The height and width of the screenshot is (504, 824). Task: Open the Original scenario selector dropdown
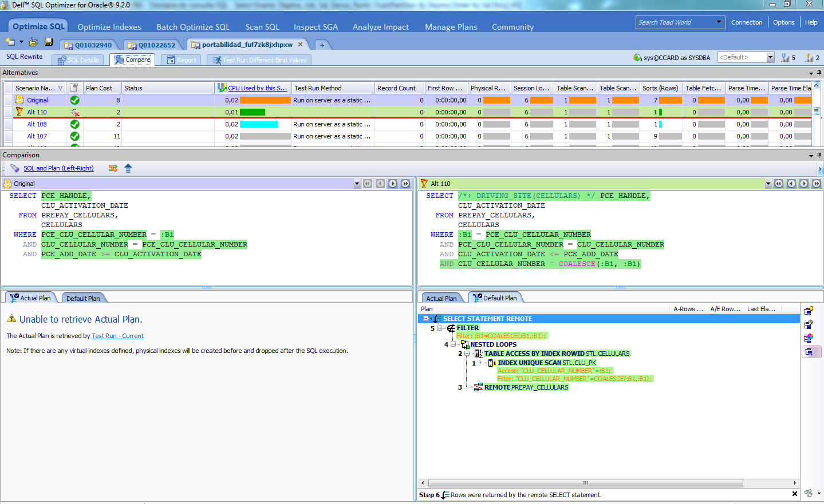click(x=357, y=184)
